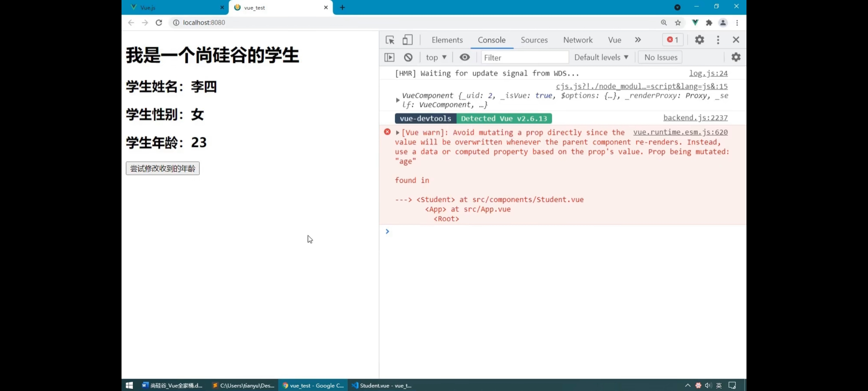The height and width of the screenshot is (391, 868).
Task: Toggle the live expression eye icon
Action: [x=465, y=57]
